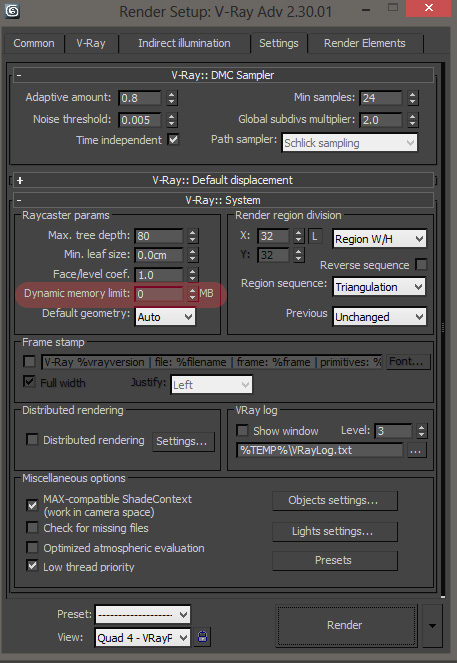Toggle the Low thread priority checkbox
This screenshot has height=663, width=457.
pyautogui.click(x=32, y=566)
